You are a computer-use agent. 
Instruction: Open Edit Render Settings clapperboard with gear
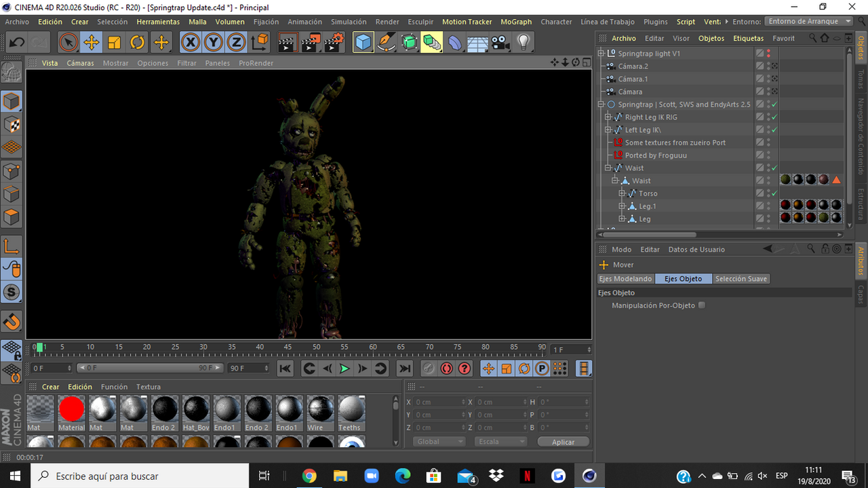pyautogui.click(x=334, y=43)
